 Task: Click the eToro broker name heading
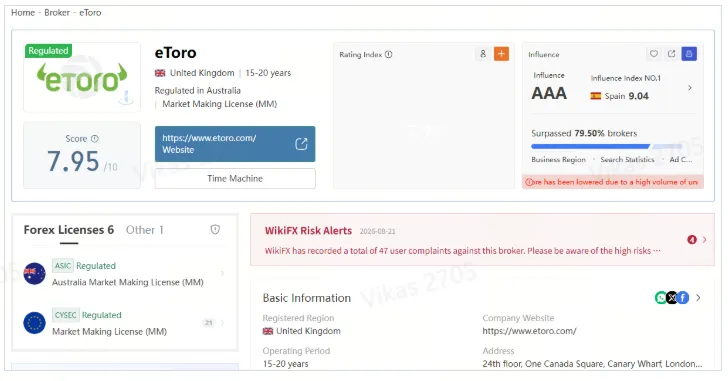(x=176, y=52)
